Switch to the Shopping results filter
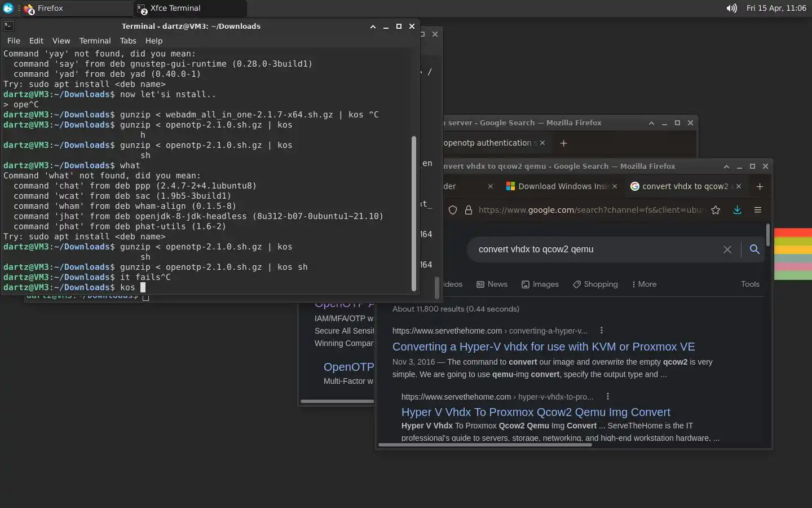 click(x=595, y=284)
